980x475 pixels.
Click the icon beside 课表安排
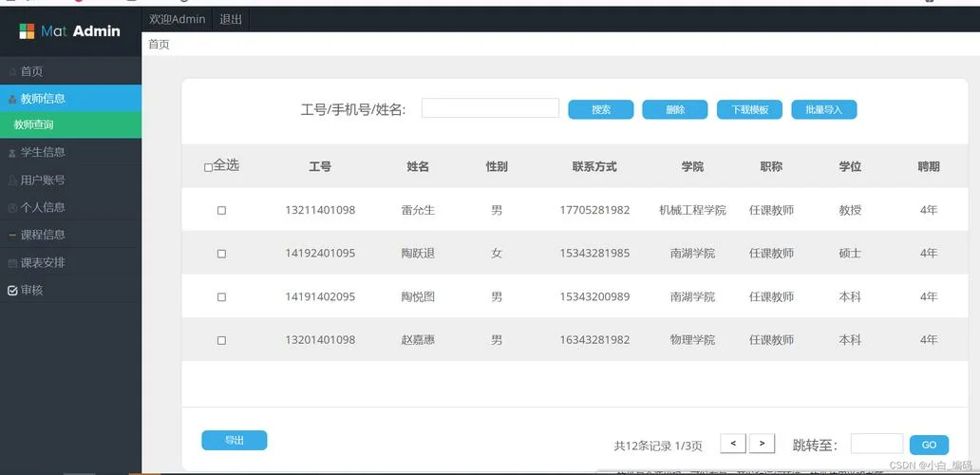pyautogui.click(x=12, y=264)
